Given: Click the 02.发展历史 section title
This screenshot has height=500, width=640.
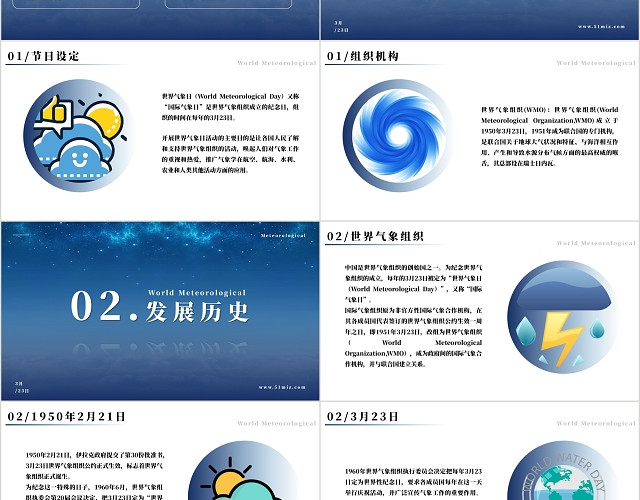Looking at the screenshot, I should click(160, 306).
